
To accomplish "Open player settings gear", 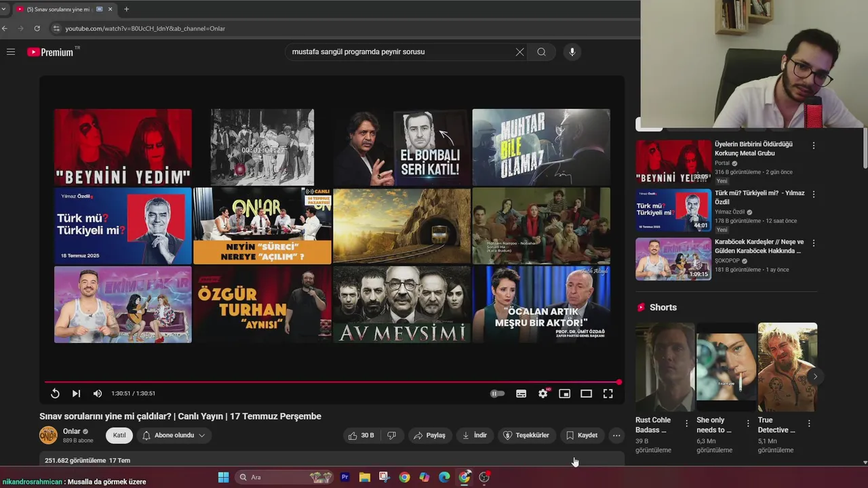I will pos(542,394).
